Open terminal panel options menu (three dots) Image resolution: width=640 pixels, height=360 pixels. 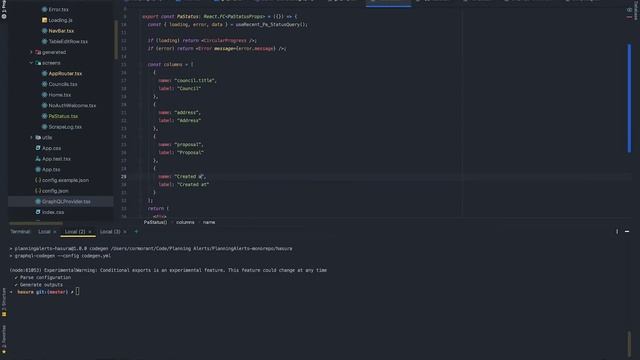coord(617,231)
